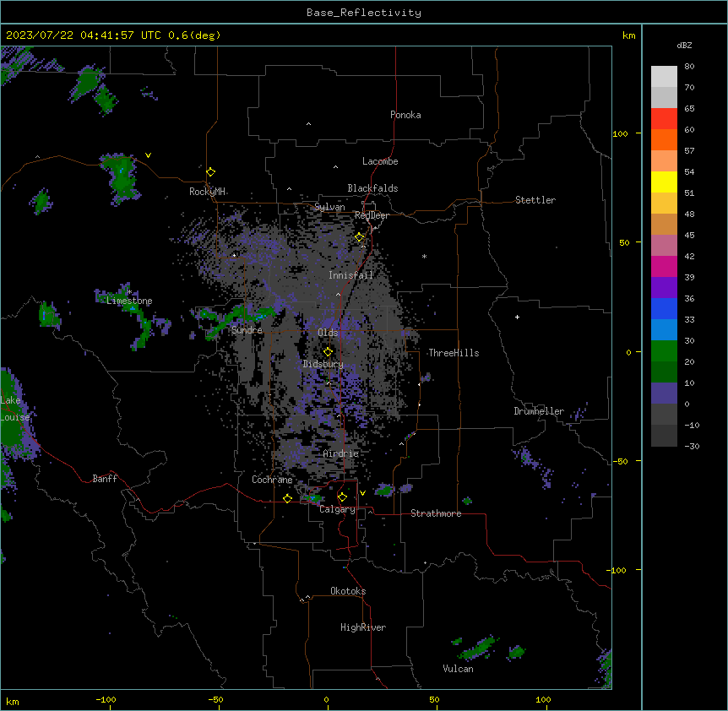This screenshot has width=728, height=711.
Task: Click the Sundre label
Action: click(247, 330)
